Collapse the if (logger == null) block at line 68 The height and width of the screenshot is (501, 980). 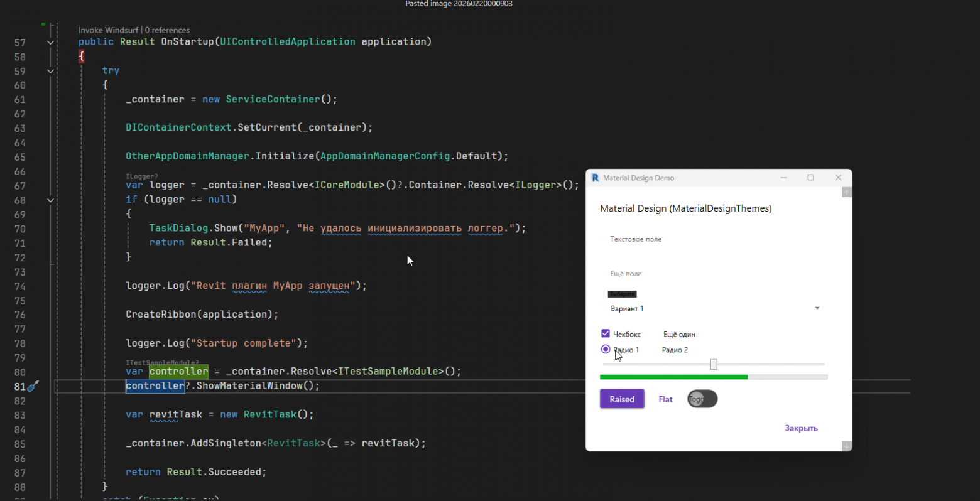[50, 200]
